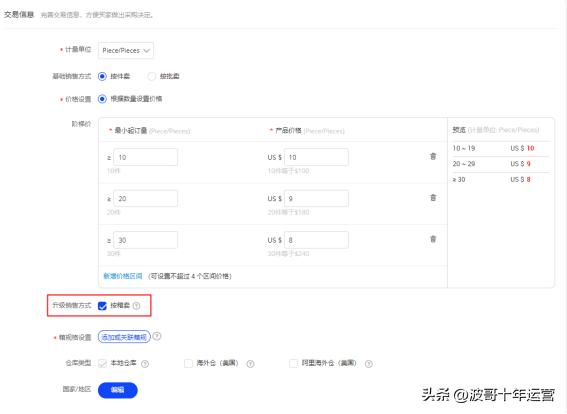
Task: Click product price field showing 8
Action: 316,240
